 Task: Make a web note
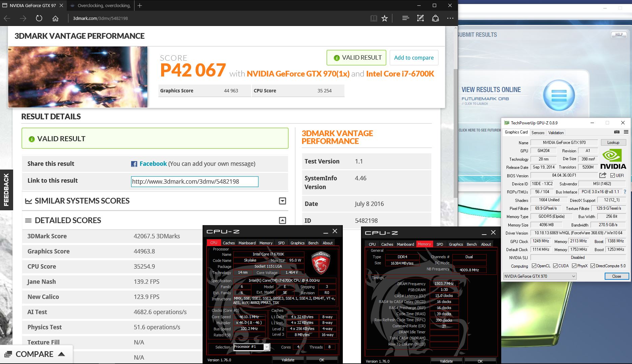pos(420,18)
